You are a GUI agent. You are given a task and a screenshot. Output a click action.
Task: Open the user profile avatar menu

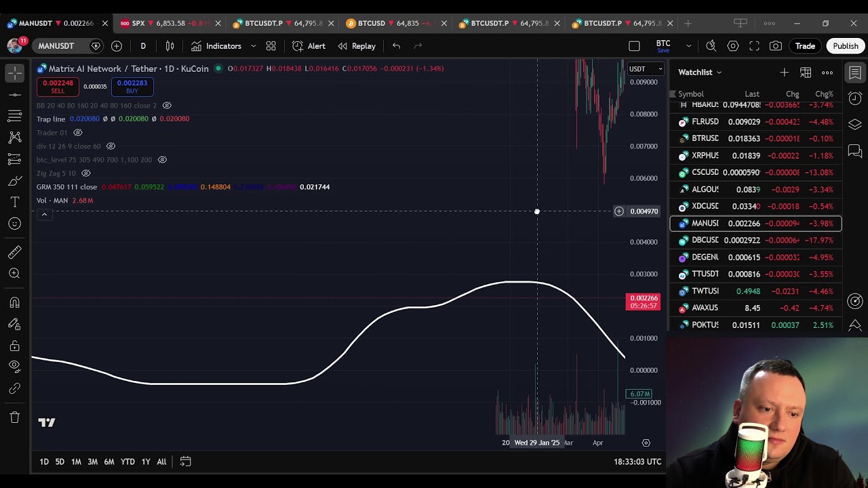[x=15, y=46]
